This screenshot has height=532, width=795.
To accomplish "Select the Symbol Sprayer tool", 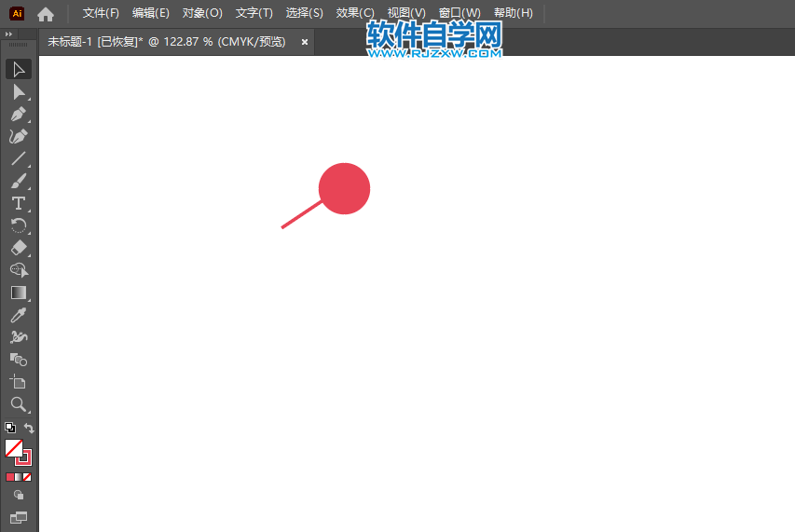I will coord(19,337).
